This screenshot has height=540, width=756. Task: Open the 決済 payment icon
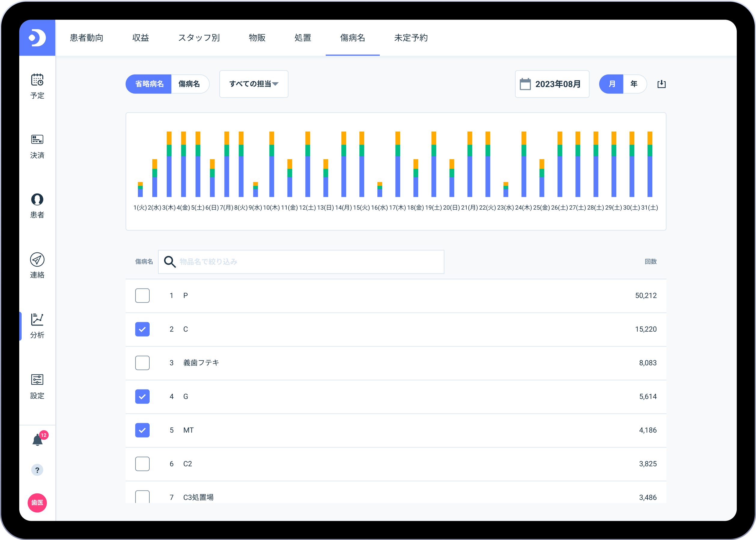tap(37, 140)
